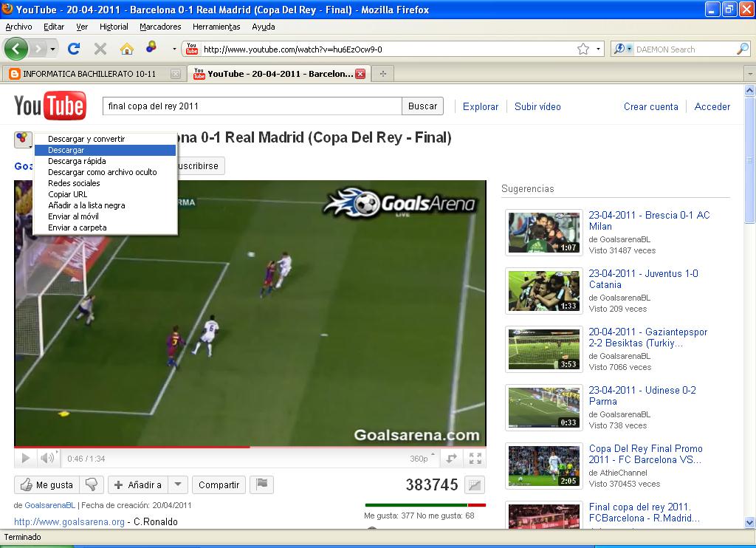Screen dimensions: 756x548
Task: Switch to INFORMATICA BACHILLERATO 10-11 tab
Action: pyautogui.click(x=94, y=74)
